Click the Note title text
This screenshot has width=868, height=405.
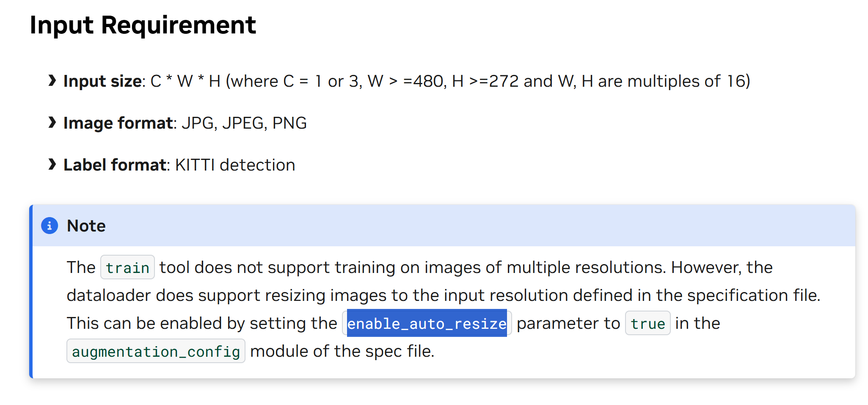[x=86, y=226]
